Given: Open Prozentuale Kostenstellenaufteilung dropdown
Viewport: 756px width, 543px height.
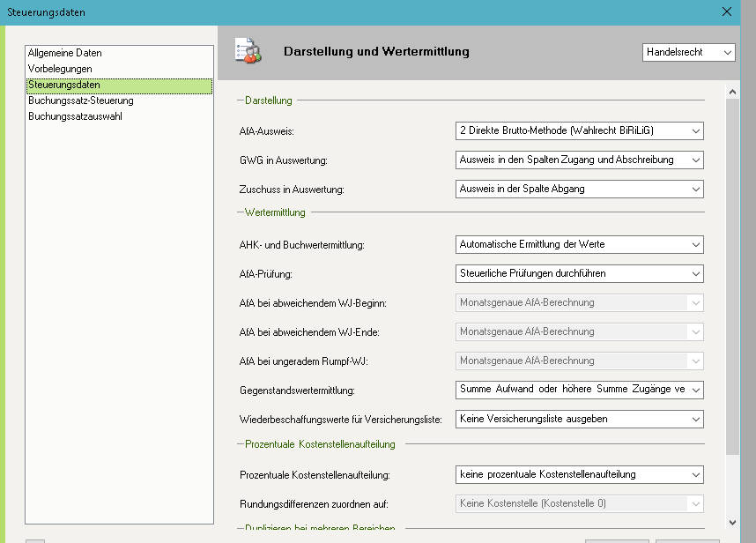Looking at the screenshot, I should coord(579,474).
